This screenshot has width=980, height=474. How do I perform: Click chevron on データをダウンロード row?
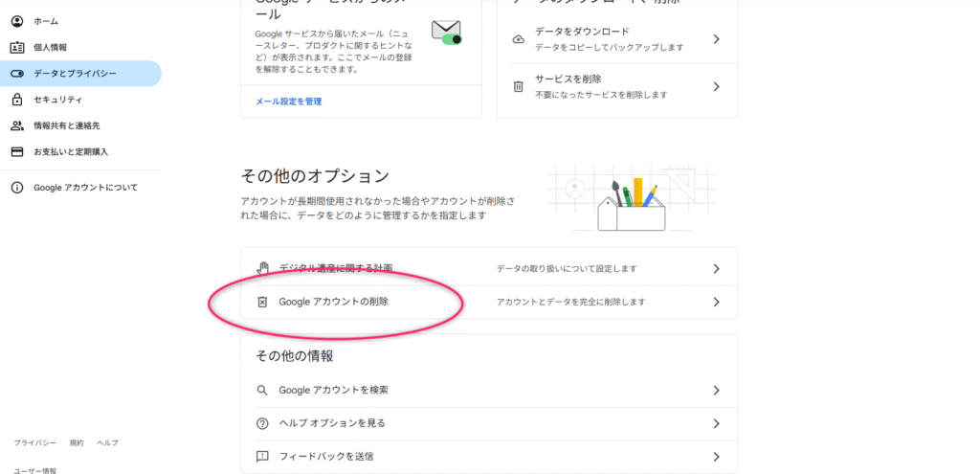point(717,39)
